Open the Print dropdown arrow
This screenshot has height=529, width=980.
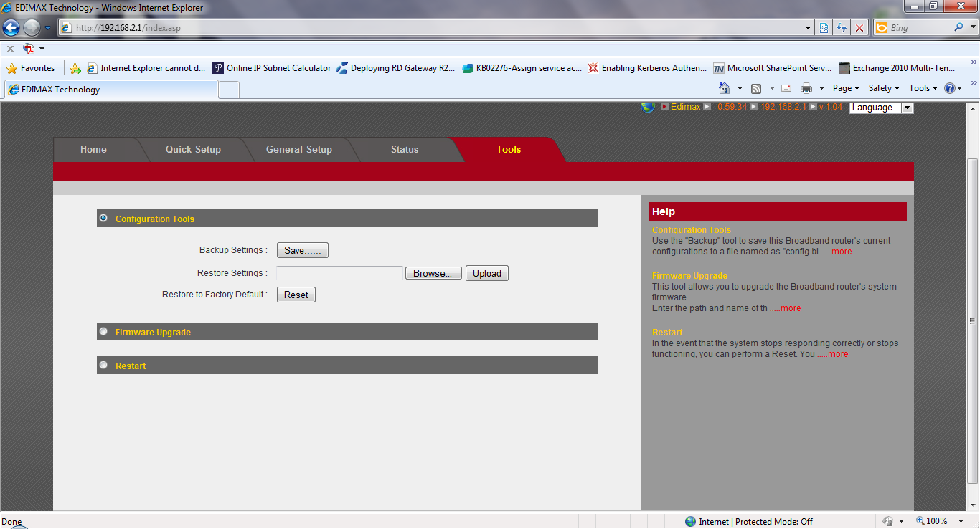[821, 88]
